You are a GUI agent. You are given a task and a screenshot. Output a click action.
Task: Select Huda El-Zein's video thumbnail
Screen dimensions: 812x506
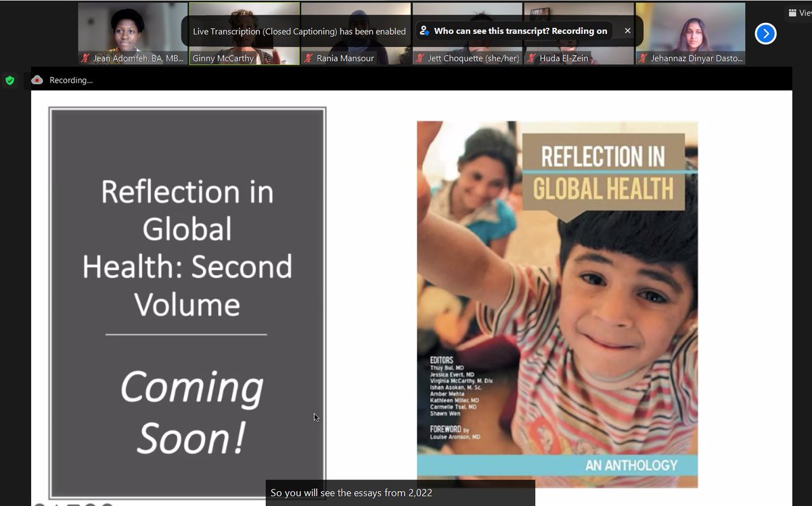[x=579, y=34]
